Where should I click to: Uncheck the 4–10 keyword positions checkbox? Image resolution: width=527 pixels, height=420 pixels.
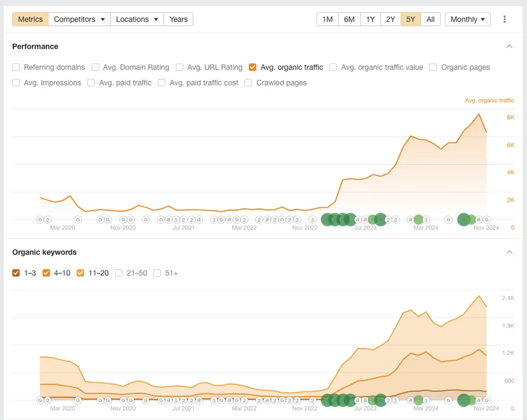pyautogui.click(x=46, y=273)
